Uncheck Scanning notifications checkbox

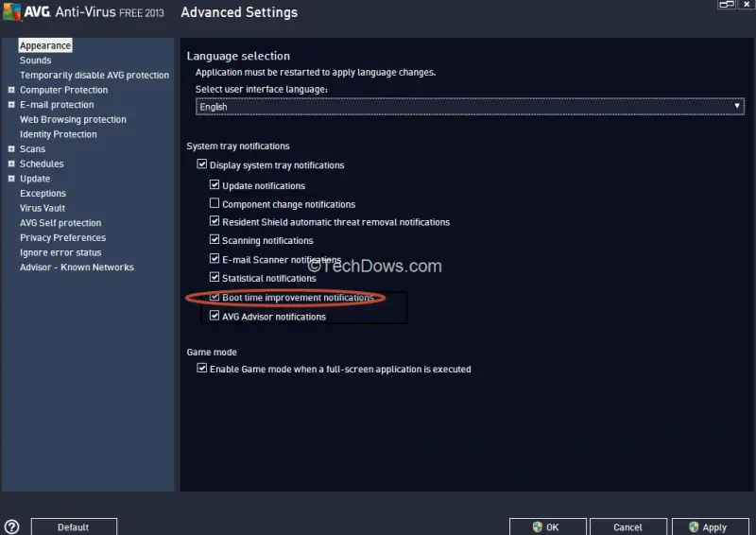215,239
